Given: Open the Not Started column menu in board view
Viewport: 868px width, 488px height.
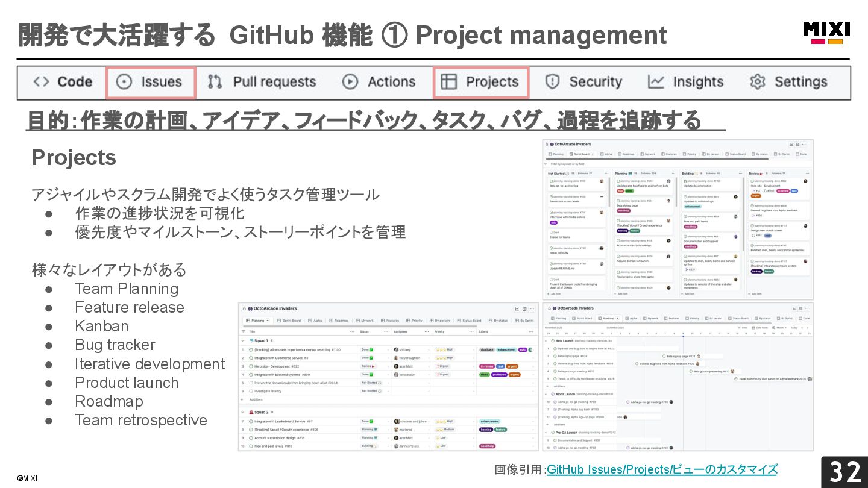Looking at the screenshot, I should (606, 174).
